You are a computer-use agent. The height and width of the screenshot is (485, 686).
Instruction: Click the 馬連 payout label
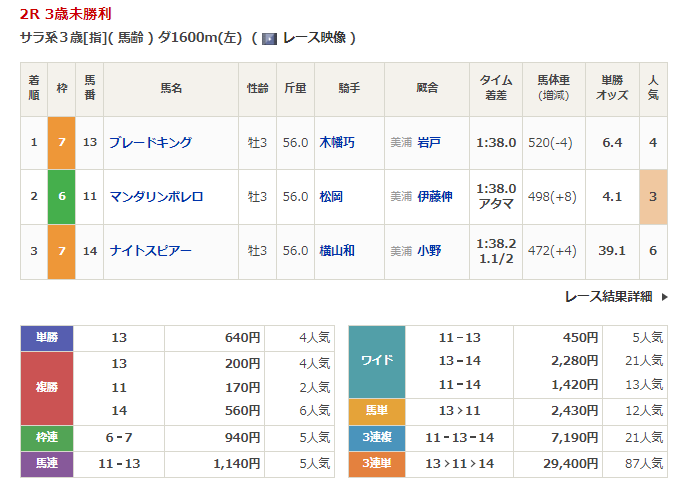click(46, 464)
